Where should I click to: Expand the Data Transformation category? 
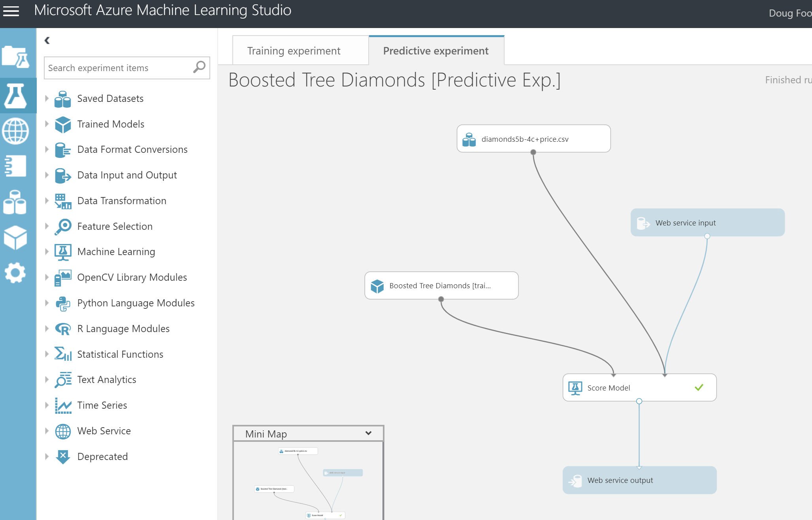tap(47, 201)
